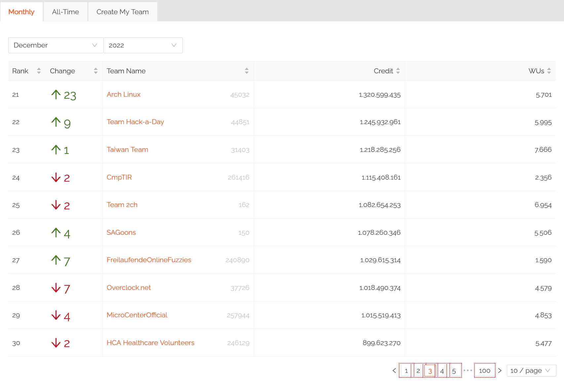Image resolution: width=564 pixels, height=392 pixels.
Task: Switch to the All-Time tab
Action: pos(65,12)
